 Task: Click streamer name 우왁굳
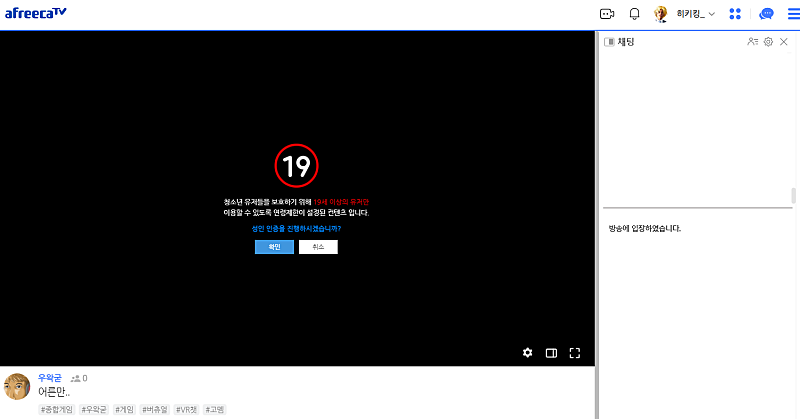tap(50, 378)
